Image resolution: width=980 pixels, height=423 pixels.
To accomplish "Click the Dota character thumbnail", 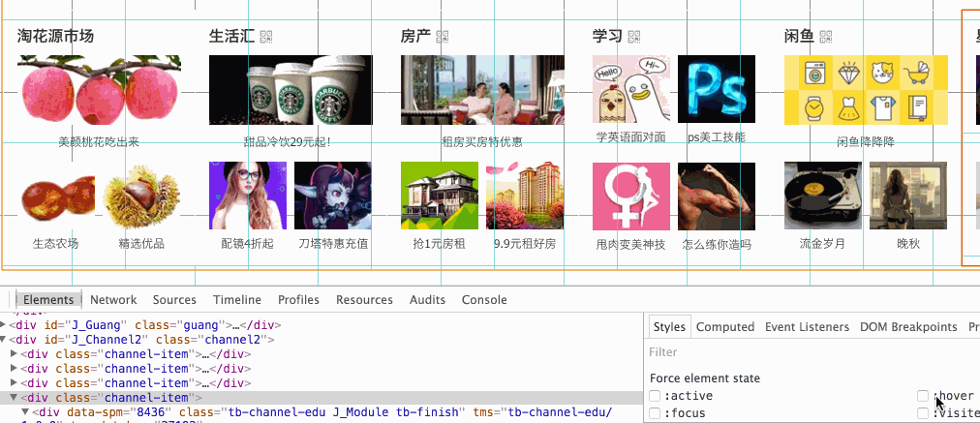I will point(332,196).
